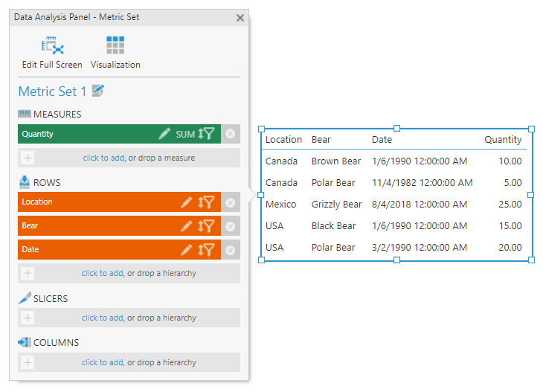543x392 pixels.
Task: Click the Metric Set 1 title
Action: [52, 91]
